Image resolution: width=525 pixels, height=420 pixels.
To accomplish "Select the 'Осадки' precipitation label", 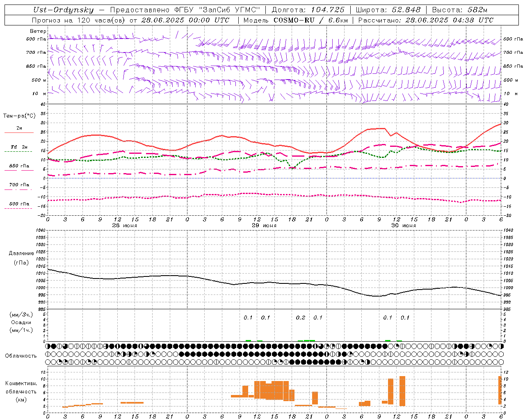I will [21, 322].
